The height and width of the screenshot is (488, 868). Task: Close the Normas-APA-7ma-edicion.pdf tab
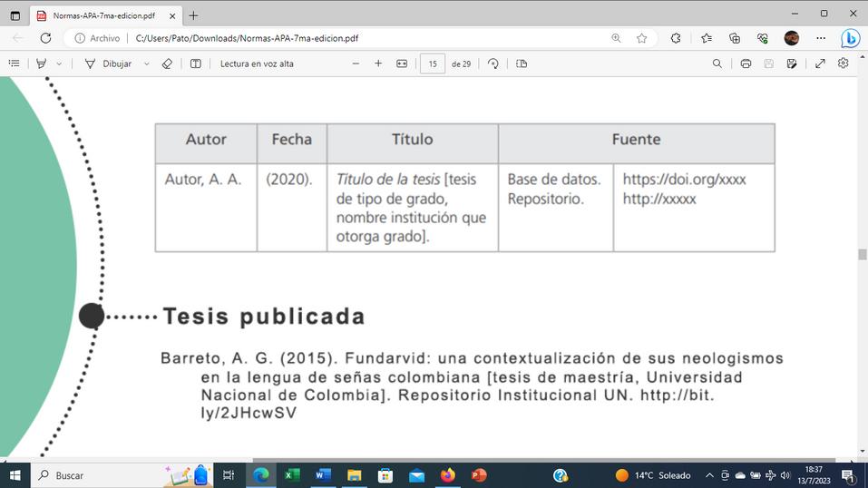pyautogui.click(x=172, y=16)
